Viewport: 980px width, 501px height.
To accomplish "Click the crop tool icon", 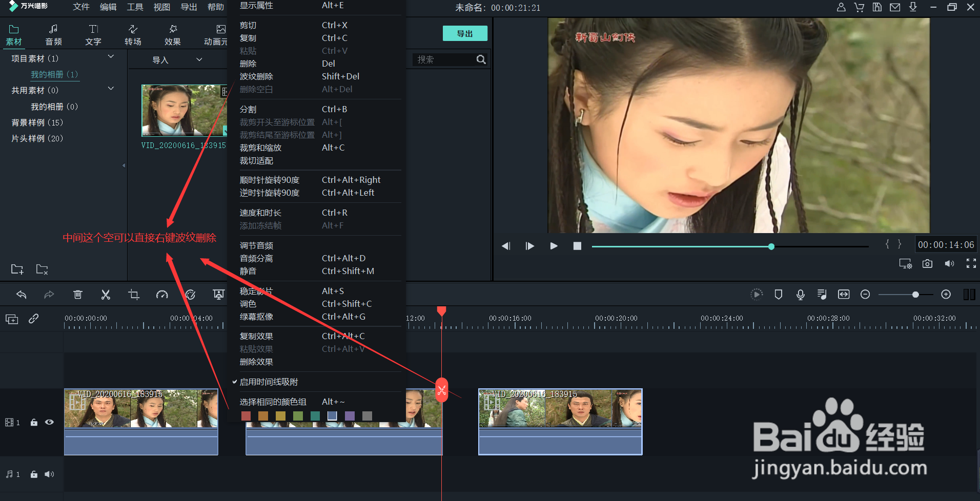I will (134, 295).
